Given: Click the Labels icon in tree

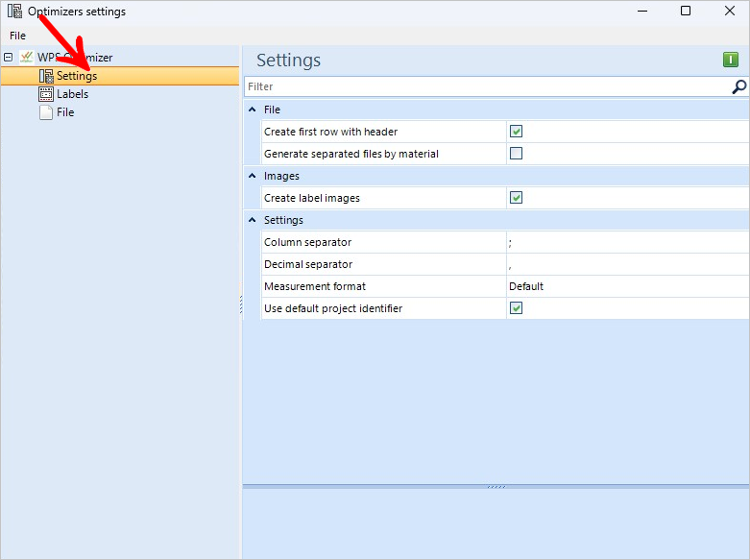Looking at the screenshot, I should [x=46, y=94].
